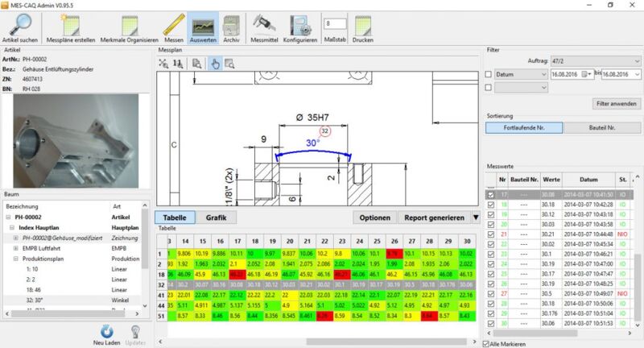Image resolution: width=644 pixels, height=348 pixels.
Task: Open the date picker calendar icon
Action: point(586,74)
